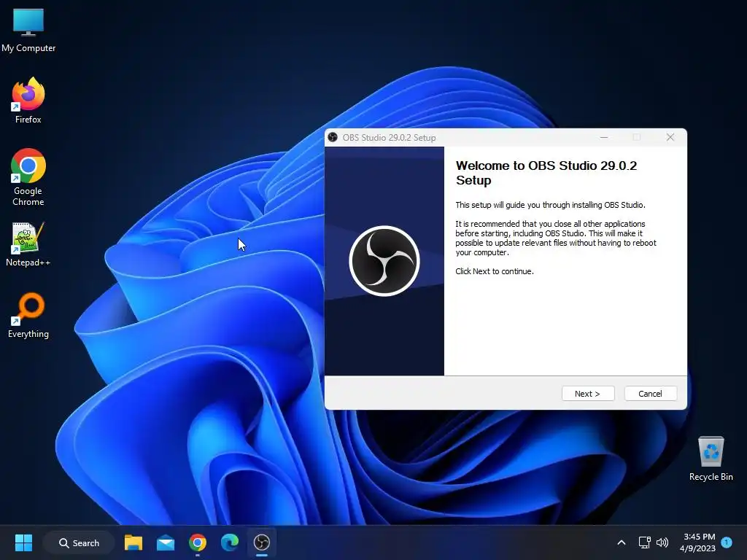Select the Firefox desktop shortcut

[x=28, y=101]
